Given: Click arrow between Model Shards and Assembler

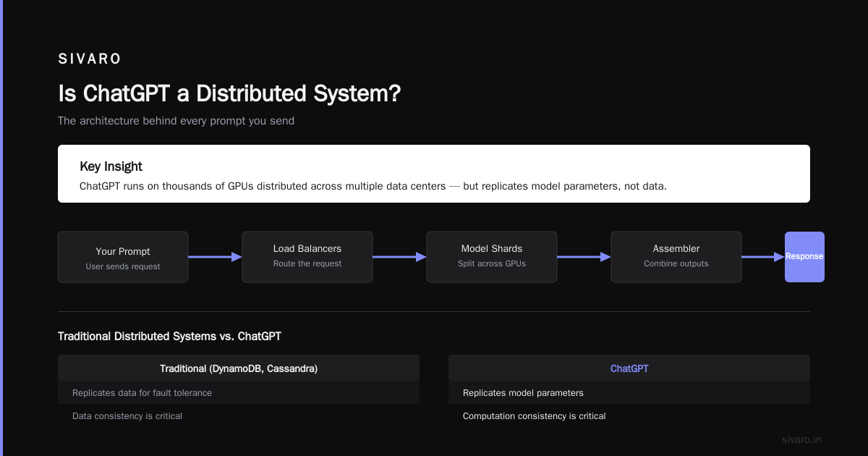Looking at the screenshot, I should pyautogui.click(x=584, y=257).
